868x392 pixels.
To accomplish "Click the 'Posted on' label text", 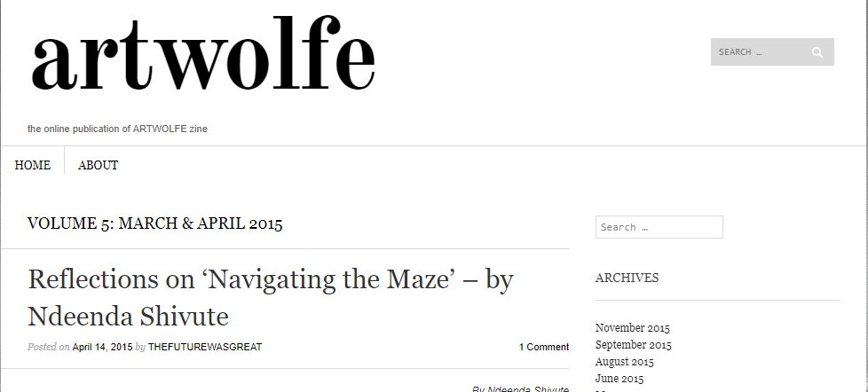I will click(49, 347).
